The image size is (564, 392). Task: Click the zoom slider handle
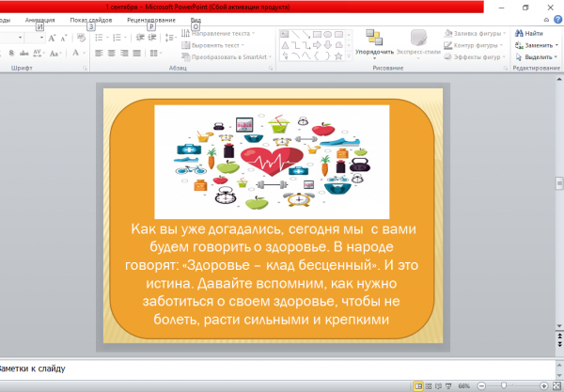pyautogui.click(x=505, y=385)
